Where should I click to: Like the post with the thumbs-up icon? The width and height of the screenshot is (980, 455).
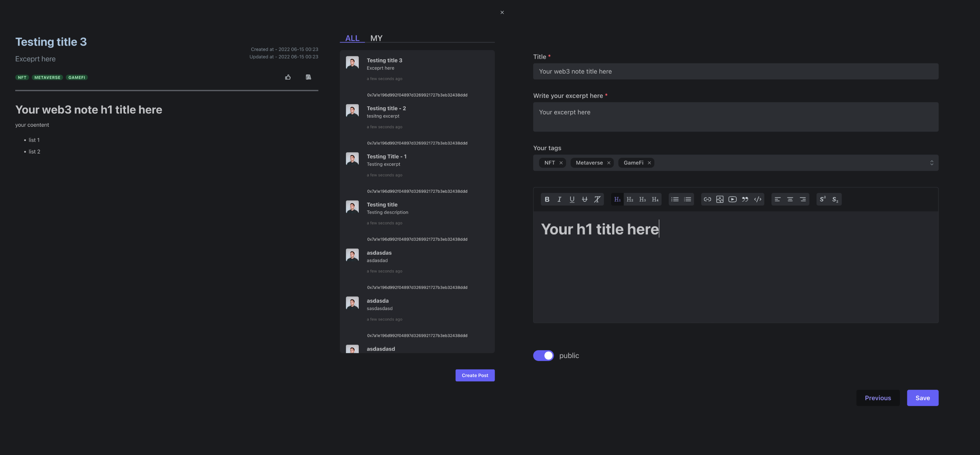(288, 77)
